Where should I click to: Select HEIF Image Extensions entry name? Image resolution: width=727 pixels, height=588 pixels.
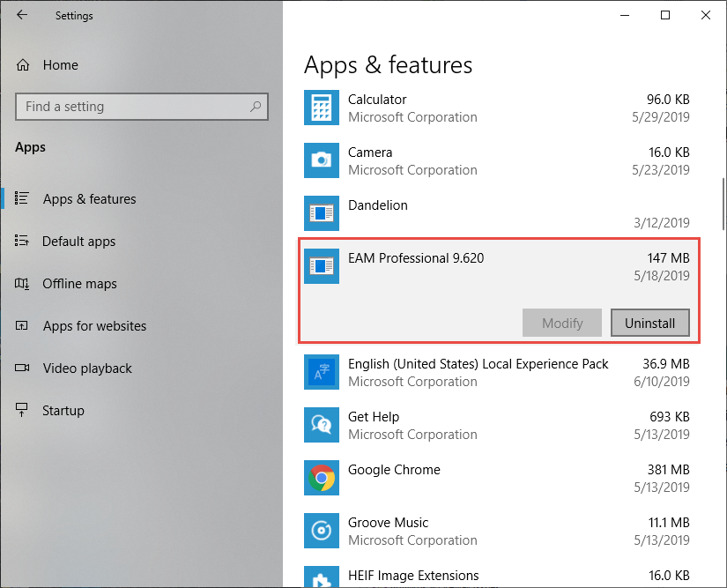[x=413, y=576]
